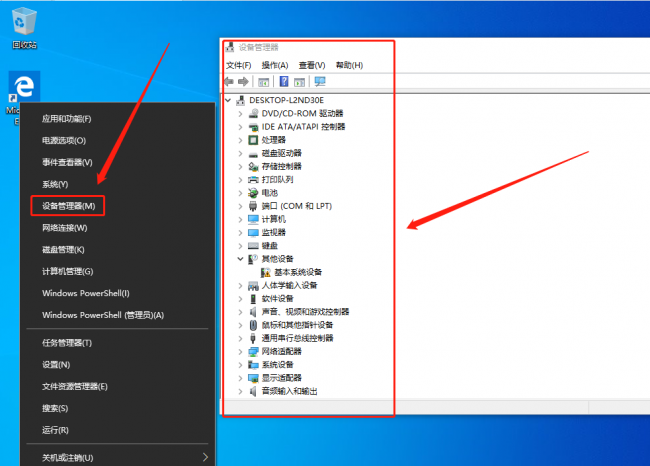The image size is (650, 466).
Task: Expand the 系统设备 node
Action: 240,365
